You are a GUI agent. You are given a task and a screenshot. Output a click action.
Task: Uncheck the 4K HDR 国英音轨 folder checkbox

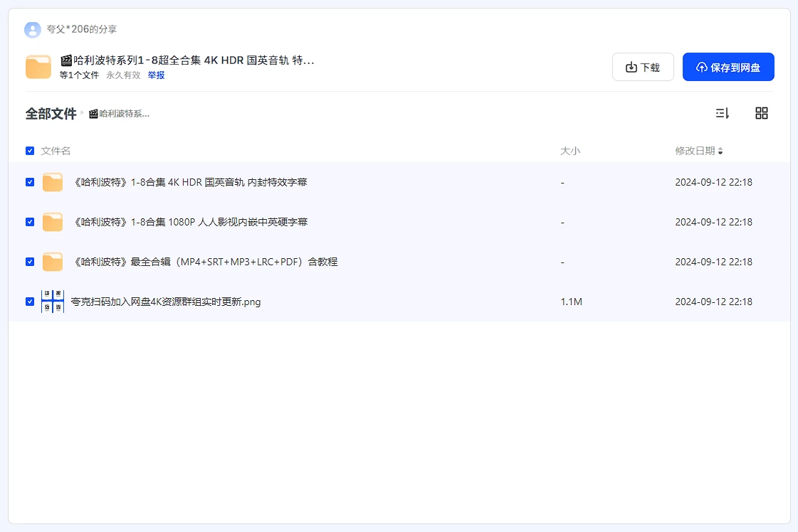(30, 182)
